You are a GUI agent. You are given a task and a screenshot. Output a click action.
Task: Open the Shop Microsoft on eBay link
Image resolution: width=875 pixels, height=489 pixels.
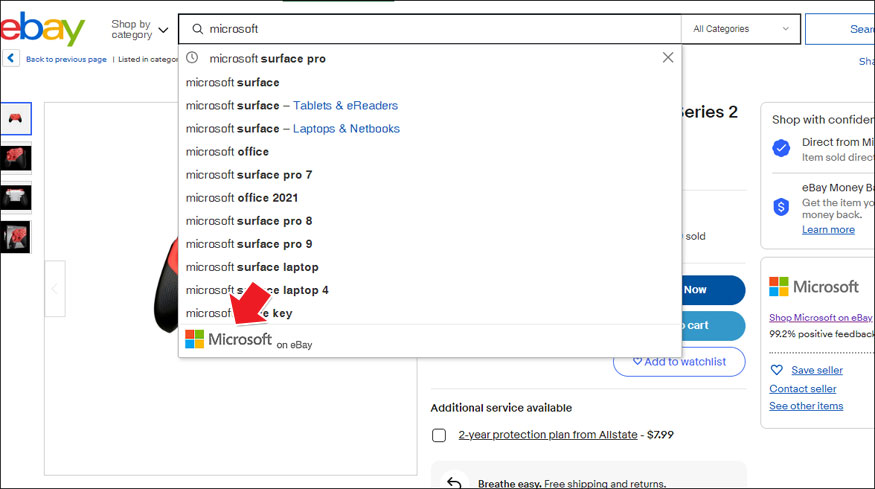click(x=820, y=317)
